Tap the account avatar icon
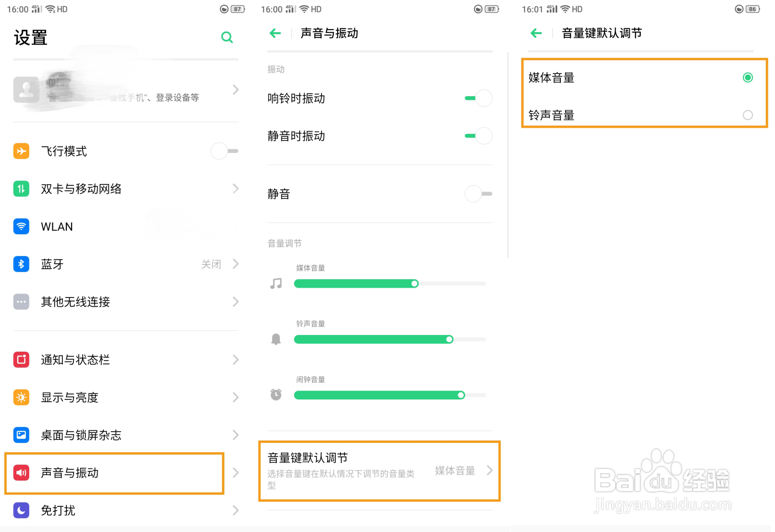The image size is (775, 532). pyautogui.click(x=26, y=89)
